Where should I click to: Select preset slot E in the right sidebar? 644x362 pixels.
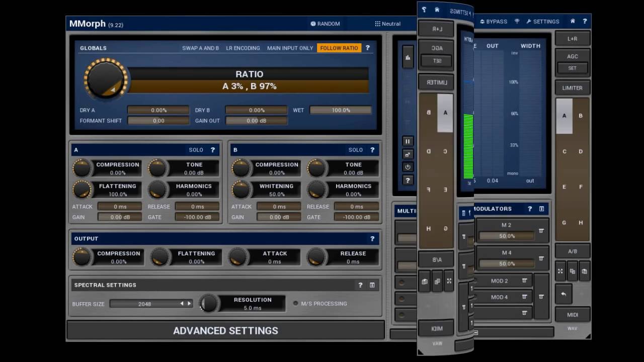(x=564, y=187)
